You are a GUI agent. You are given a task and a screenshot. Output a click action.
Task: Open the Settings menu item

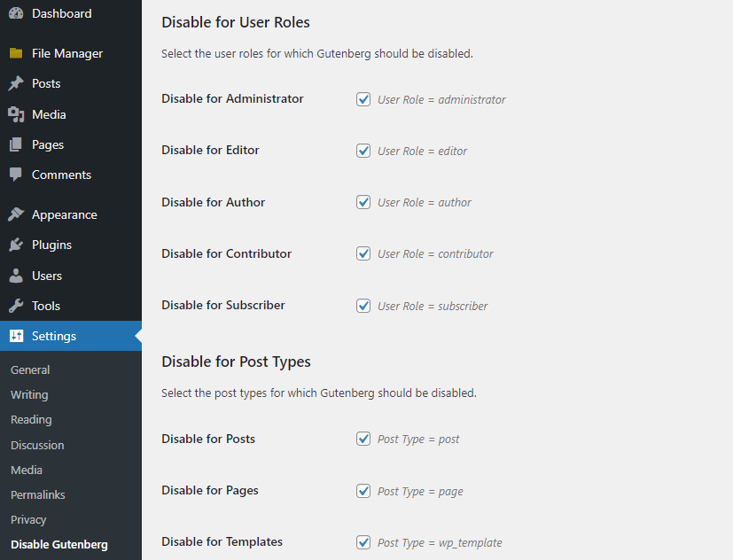[54, 336]
